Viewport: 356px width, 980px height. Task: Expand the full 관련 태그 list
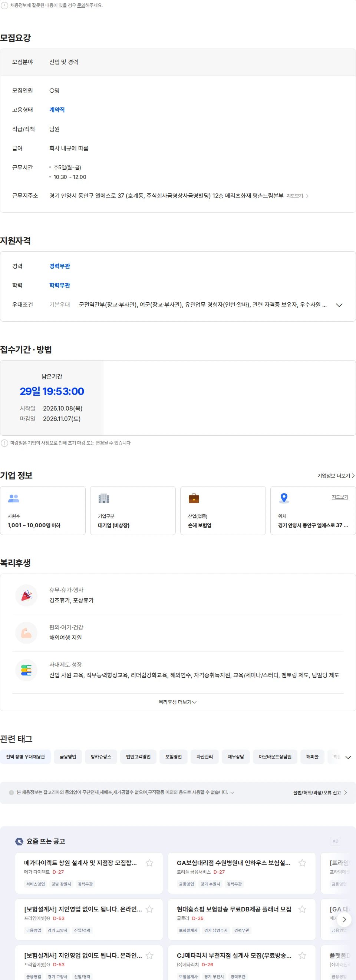(348, 757)
